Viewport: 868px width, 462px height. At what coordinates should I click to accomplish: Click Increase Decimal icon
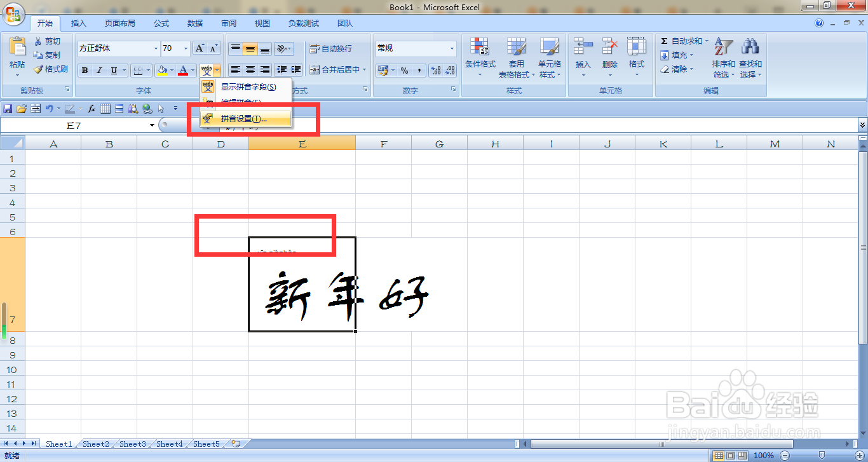coord(435,71)
